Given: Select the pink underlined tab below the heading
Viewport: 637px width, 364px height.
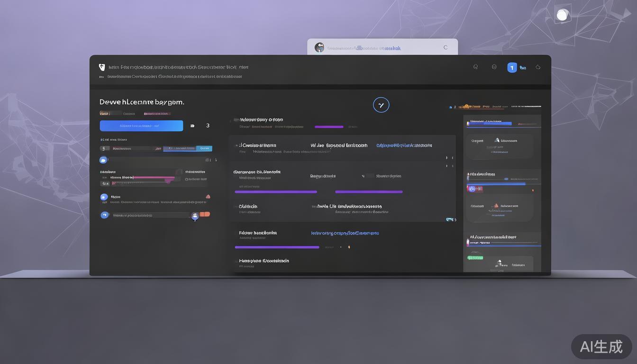Looking at the screenshot, I should click(157, 114).
